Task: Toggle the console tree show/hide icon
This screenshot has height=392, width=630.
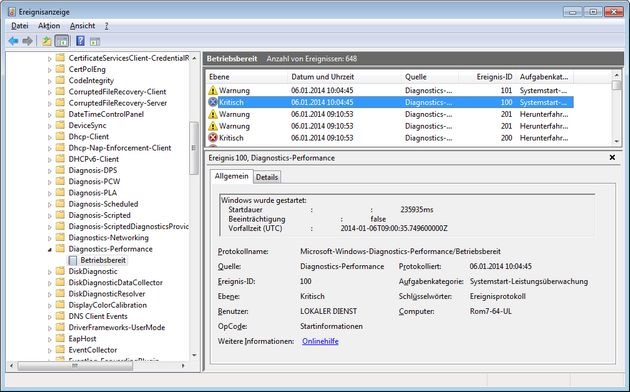Action: pos(61,41)
